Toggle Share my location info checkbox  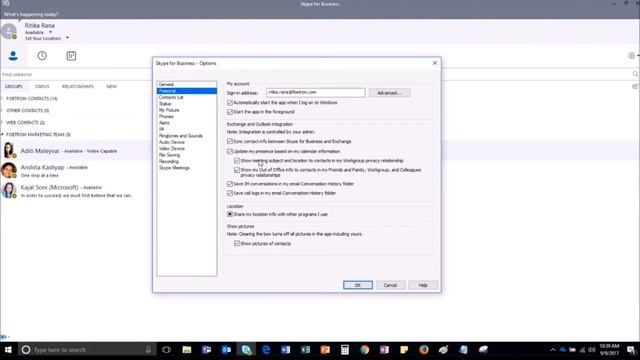pyautogui.click(x=230, y=214)
